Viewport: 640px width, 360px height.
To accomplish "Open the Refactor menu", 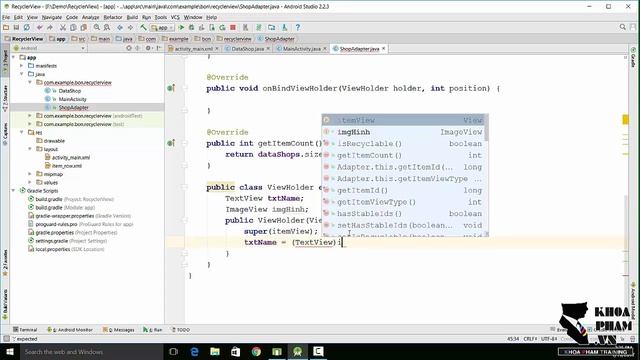I will tap(113, 17).
